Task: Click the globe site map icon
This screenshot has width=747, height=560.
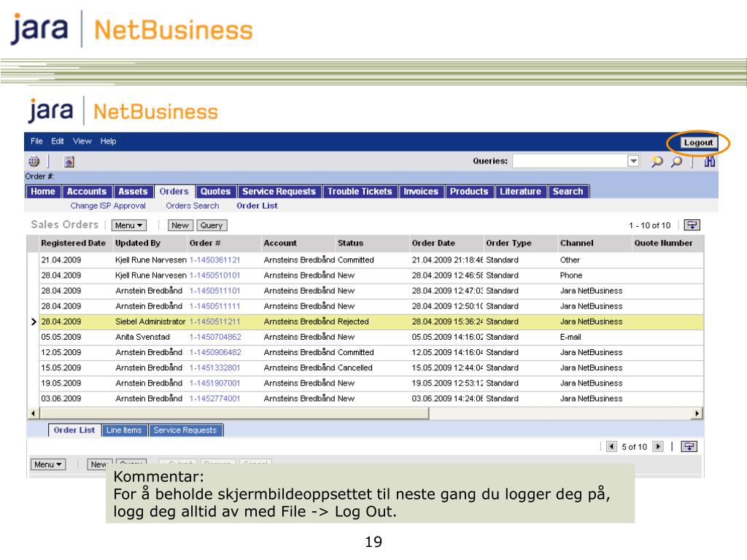Action: (34, 161)
